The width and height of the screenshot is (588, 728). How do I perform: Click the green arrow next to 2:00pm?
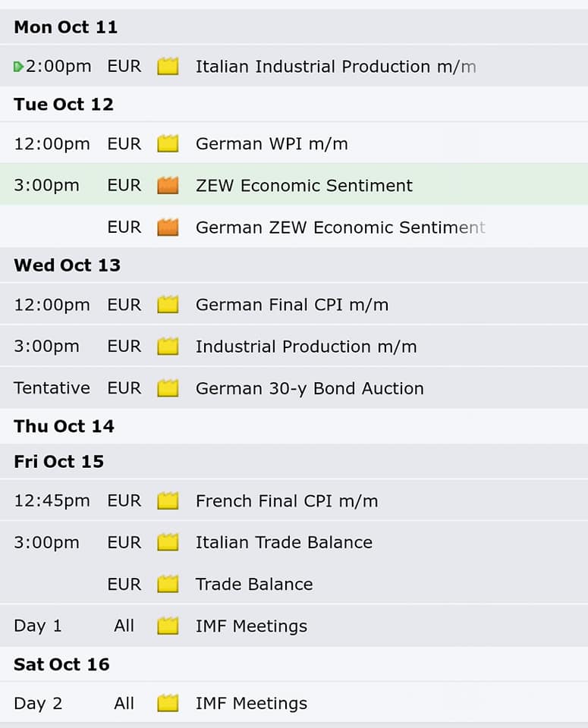[18, 67]
